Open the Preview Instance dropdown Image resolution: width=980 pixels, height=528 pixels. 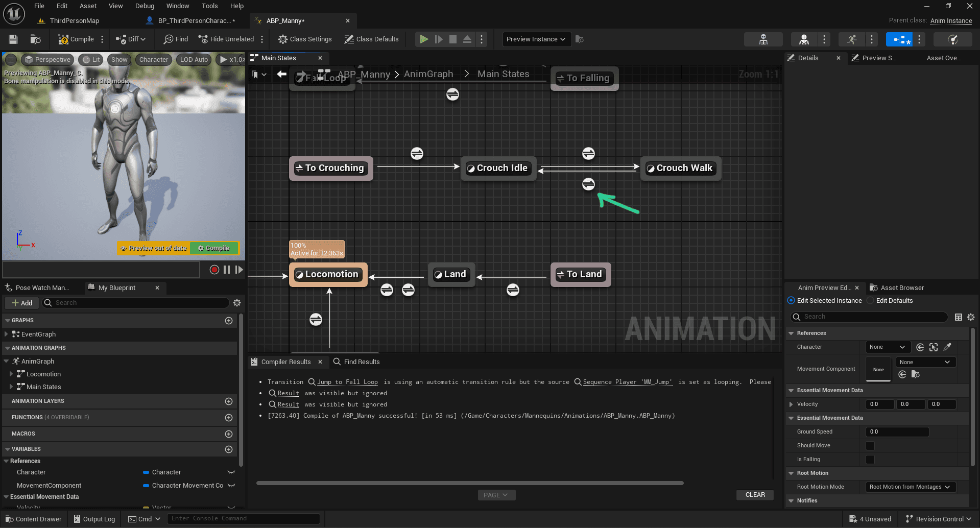point(536,39)
